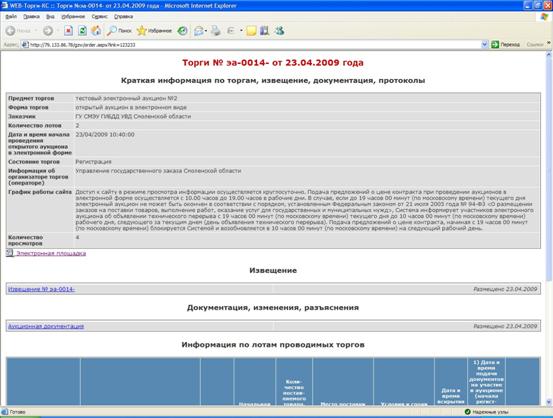Click the vertical scrollbar down arrow
553x418 pixels.
point(549,402)
